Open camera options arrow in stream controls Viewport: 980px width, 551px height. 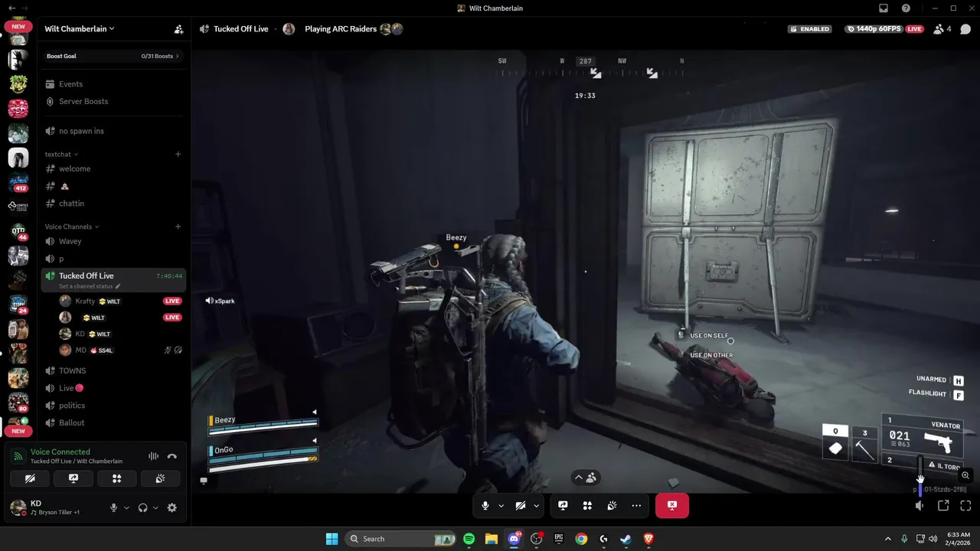(536, 506)
